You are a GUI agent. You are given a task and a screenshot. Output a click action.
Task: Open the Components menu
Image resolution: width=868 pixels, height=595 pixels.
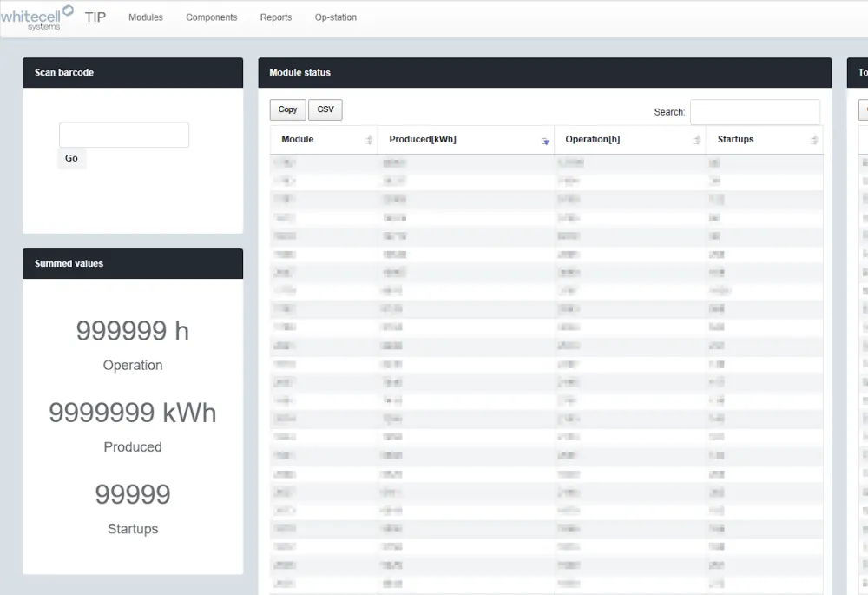click(x=211, y=17)
